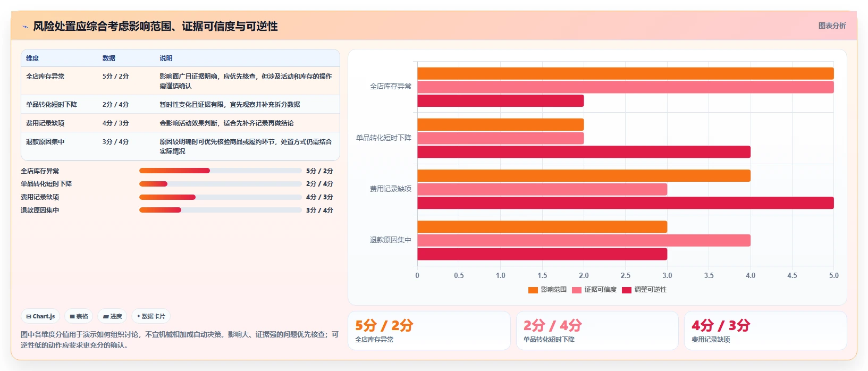Viewport: 868px width, 371px height.
Task: Select the 数据卡片 tag chip
Action: (151, 316)
